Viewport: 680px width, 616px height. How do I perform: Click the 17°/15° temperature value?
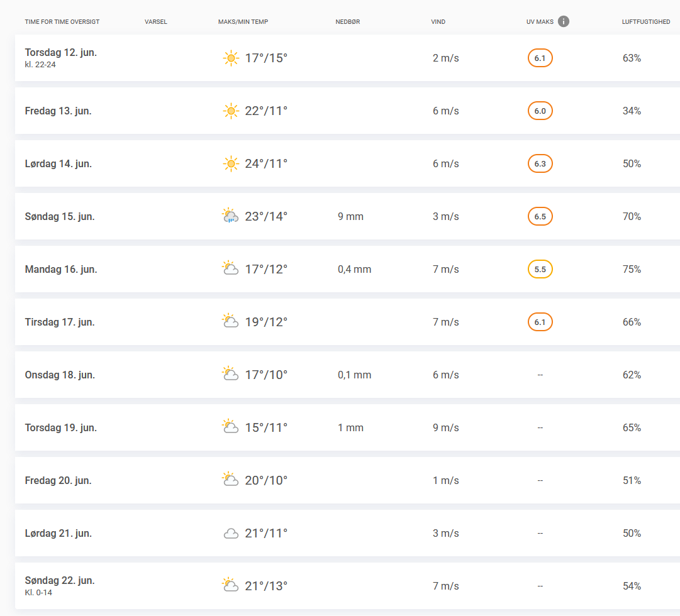266,58
